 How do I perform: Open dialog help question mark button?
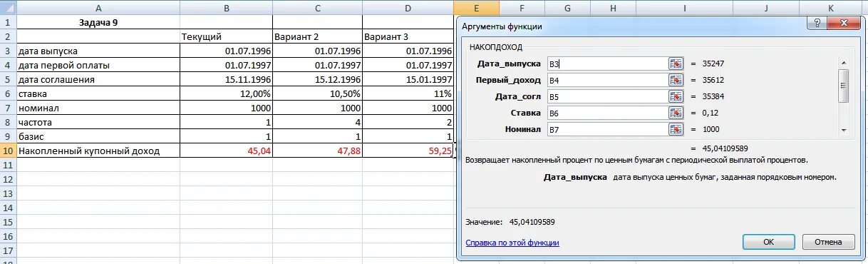coord(817,23)
